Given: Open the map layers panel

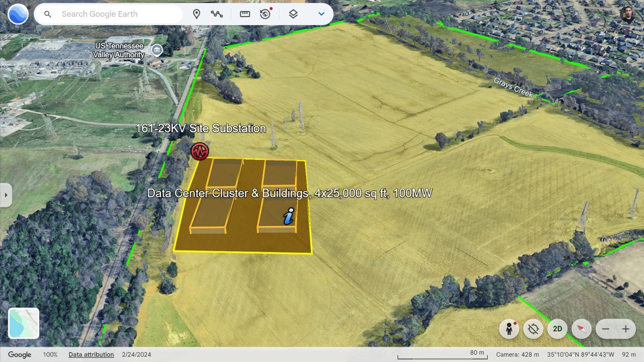Looking at the screenshot, I should coord(293,14).
